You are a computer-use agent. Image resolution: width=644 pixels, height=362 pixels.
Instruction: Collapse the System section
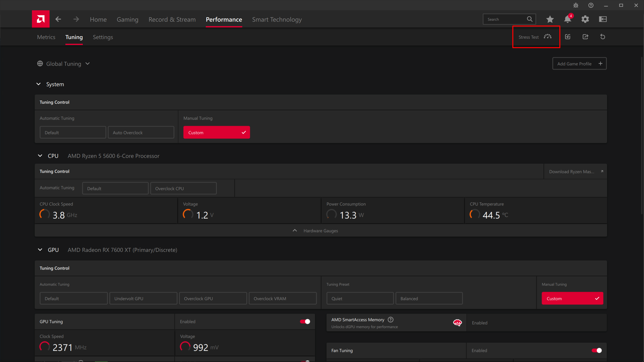(x=38, y=84)
